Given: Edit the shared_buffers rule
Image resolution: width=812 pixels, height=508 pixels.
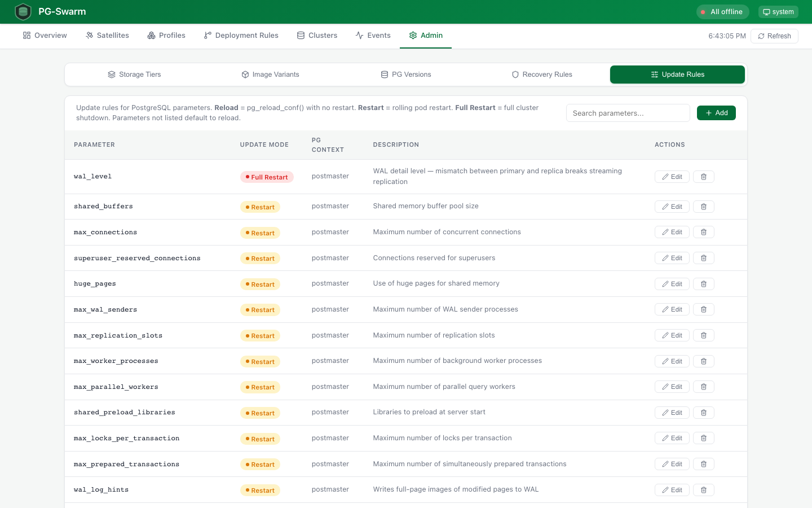Looking at the screenshot, I should [x=672, y=207].
